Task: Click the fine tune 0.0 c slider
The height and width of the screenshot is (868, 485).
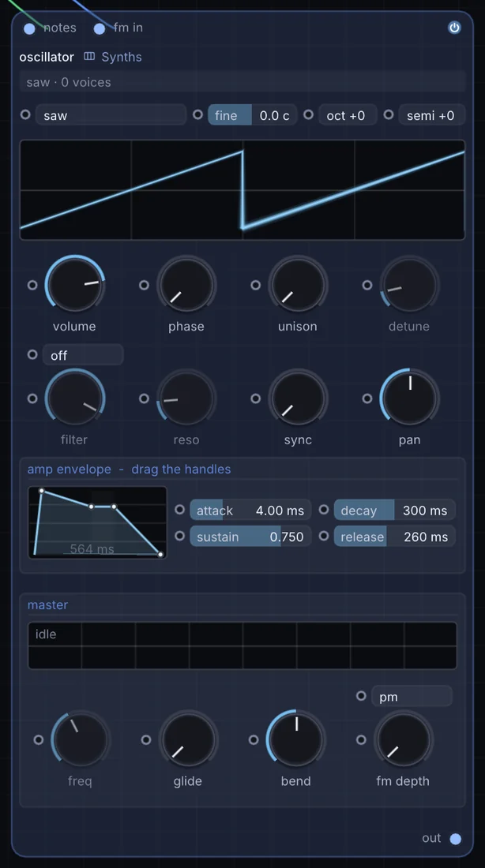Action: (252, 115)
